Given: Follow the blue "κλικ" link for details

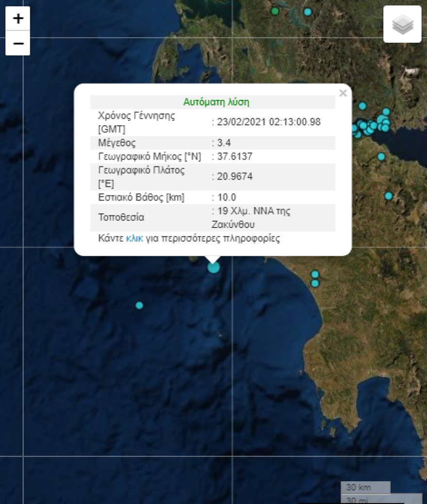Looking at the screenshot, I should coord(134,239).
